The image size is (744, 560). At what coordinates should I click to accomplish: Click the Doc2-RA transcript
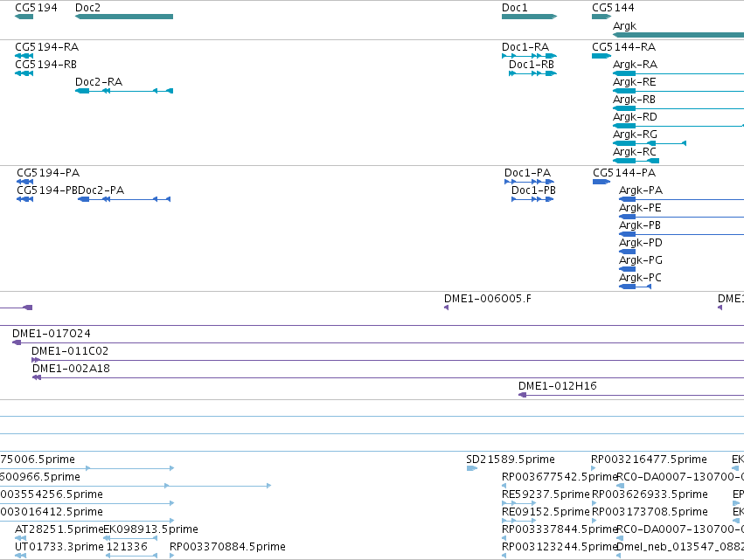(124, 91)
